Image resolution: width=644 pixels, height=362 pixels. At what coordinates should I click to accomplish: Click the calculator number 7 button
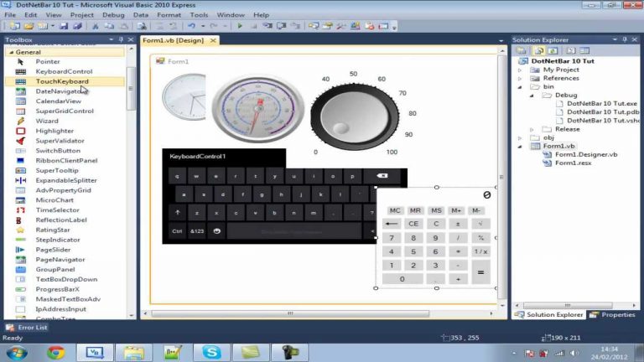pos(392,238)
